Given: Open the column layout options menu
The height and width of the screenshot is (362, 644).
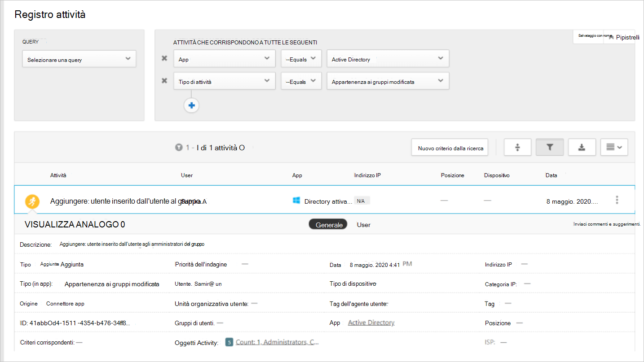Looking at the screenshot, I should click(614, 147).
